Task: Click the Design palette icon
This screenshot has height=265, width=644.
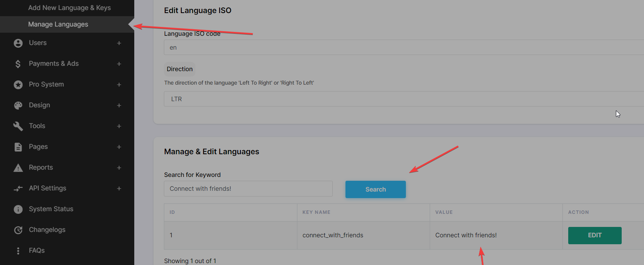Action: (18, 105)
